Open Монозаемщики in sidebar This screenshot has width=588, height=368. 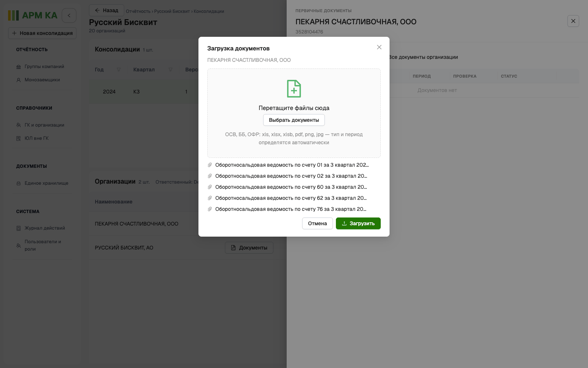click(x=42, y=80)
